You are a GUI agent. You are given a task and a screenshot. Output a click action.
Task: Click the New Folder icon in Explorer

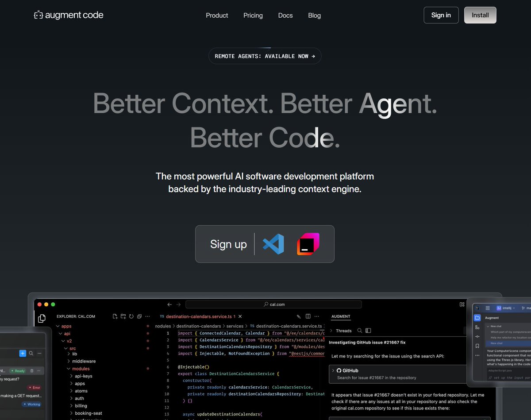(123, 316)
